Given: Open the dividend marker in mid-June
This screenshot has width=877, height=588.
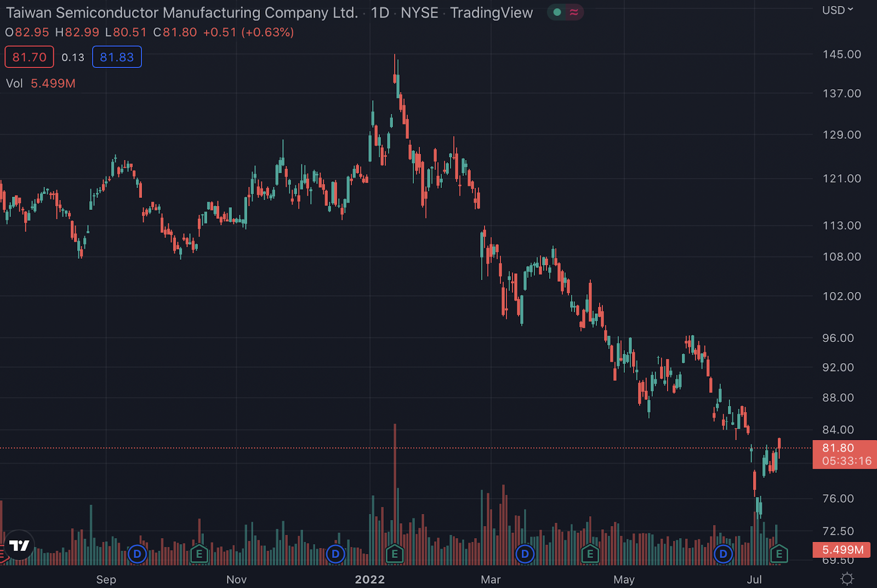Looking at the screenshot, I should click(724, 554).
